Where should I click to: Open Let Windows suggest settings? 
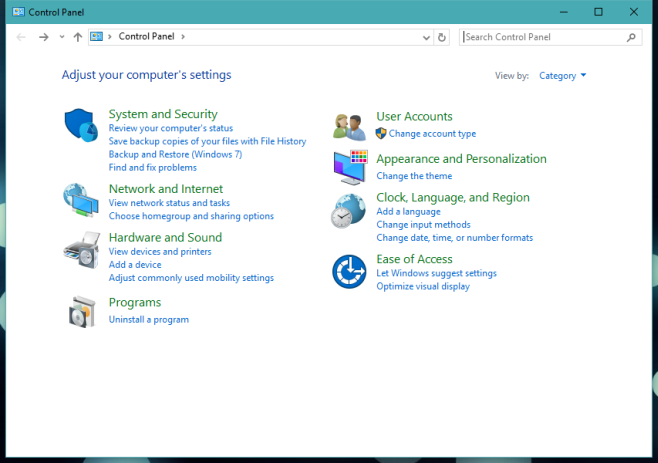click(436, 273)
